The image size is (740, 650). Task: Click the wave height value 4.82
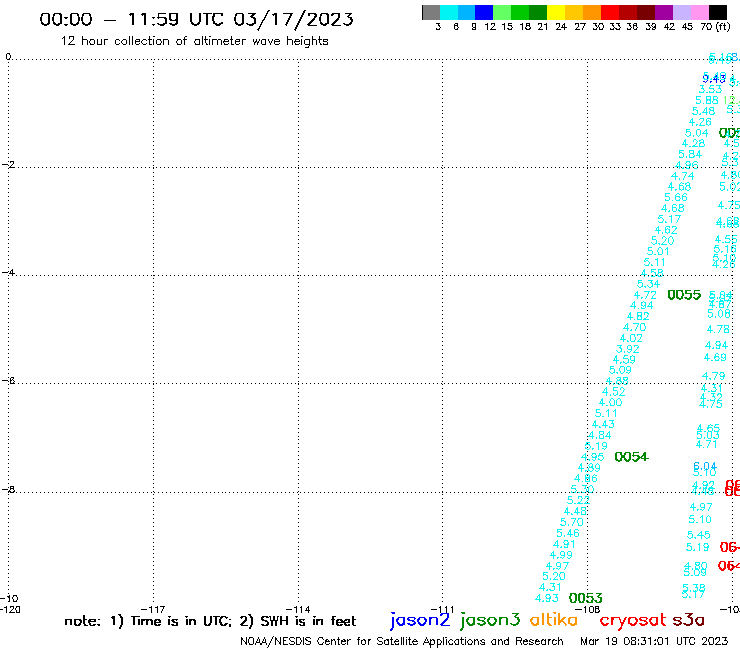point(638,316)
